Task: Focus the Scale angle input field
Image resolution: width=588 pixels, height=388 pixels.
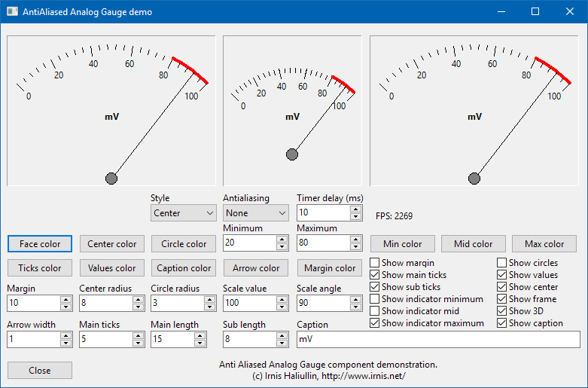Action: click(324, 303)
